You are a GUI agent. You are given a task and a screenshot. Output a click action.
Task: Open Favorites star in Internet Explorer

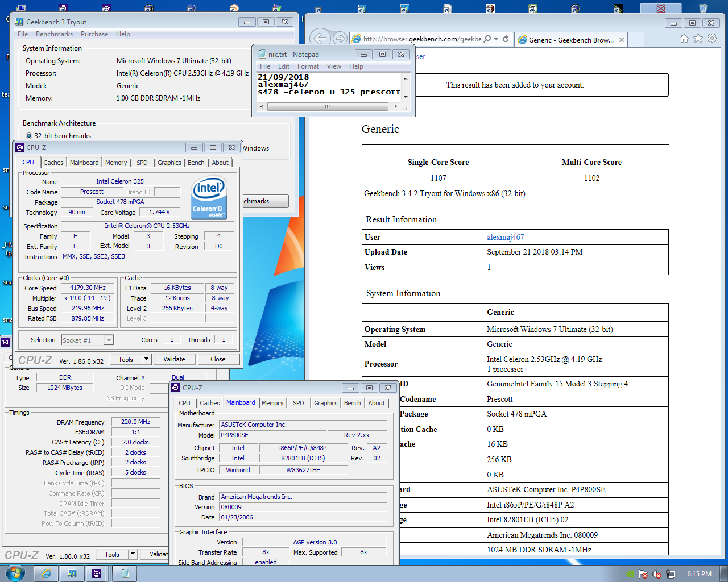coord(698,39)
